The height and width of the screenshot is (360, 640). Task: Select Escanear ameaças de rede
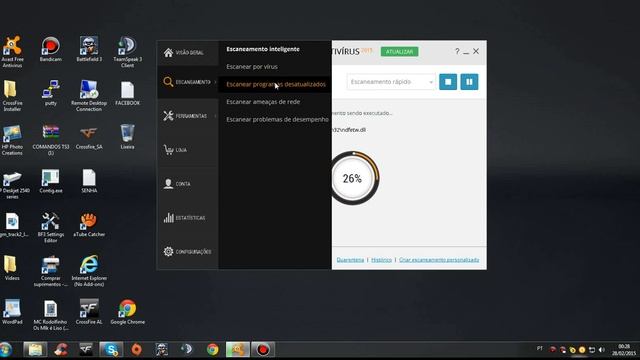tap(263, 102)
